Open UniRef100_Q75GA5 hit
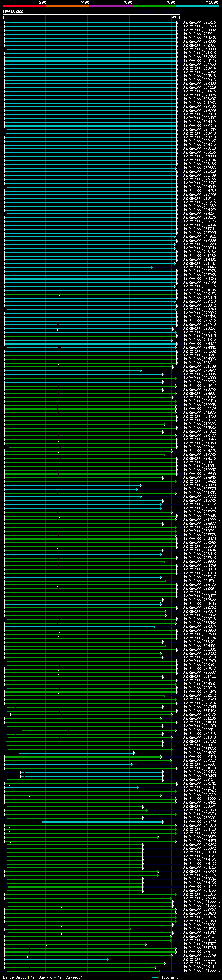 [199, 898]
